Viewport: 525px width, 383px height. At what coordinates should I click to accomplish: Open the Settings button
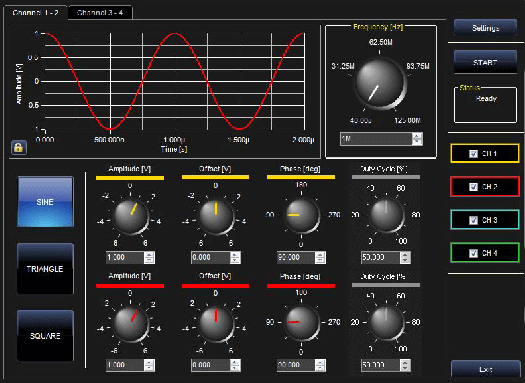coord(485,28)
